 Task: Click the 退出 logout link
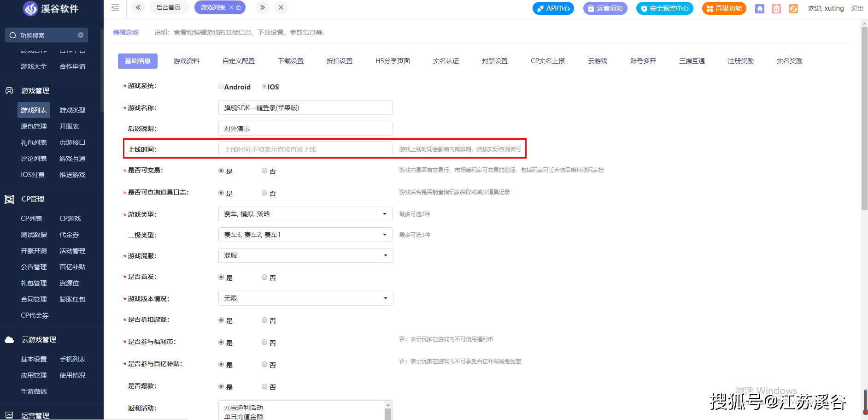(x=857, y=8)
